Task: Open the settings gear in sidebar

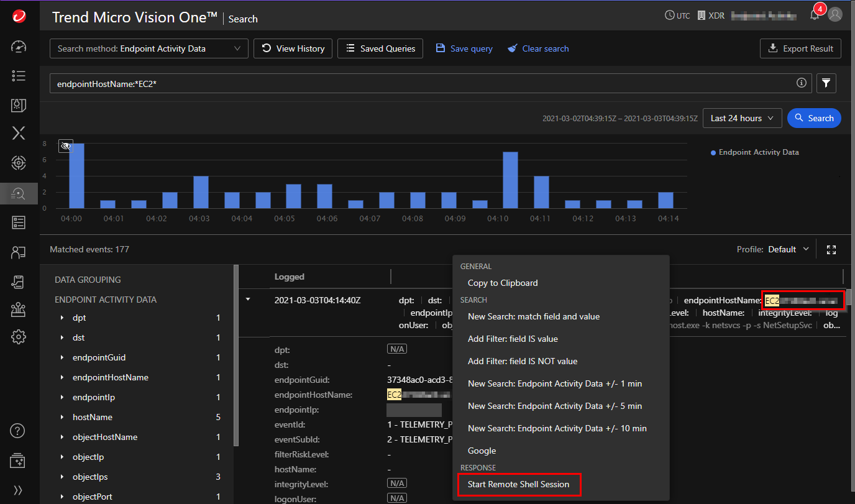Action: (19, 337)
